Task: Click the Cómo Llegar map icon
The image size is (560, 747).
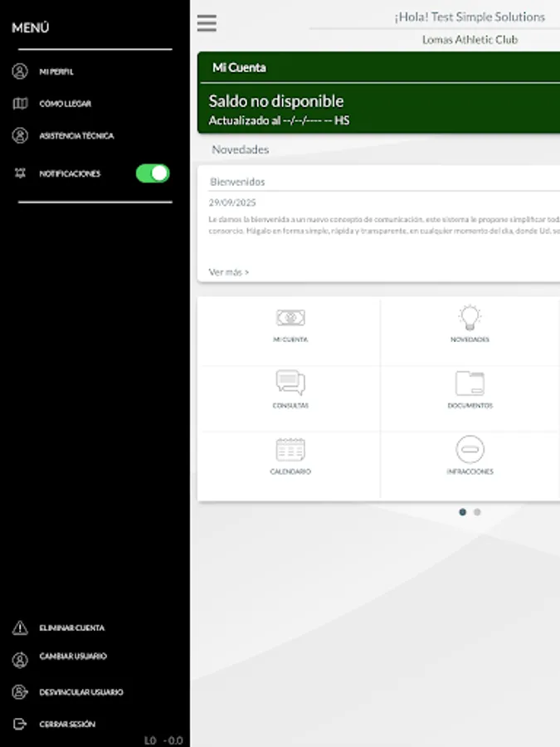Action: coord(20,104)
